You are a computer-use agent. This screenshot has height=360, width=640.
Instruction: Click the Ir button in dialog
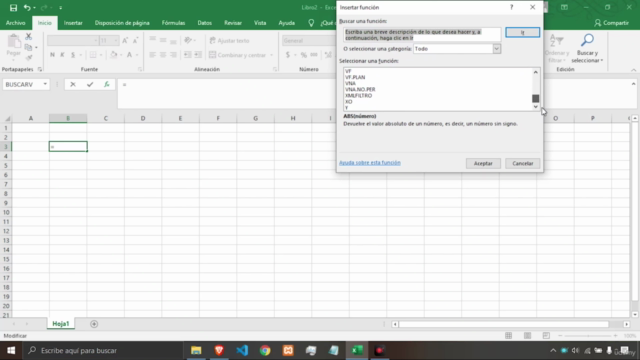[x=522, y=32]
